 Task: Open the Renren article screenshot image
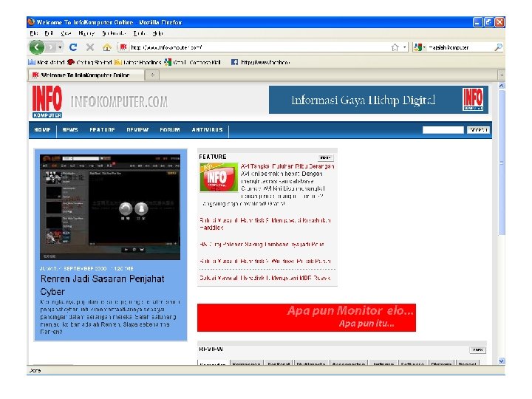coord(110,208)
